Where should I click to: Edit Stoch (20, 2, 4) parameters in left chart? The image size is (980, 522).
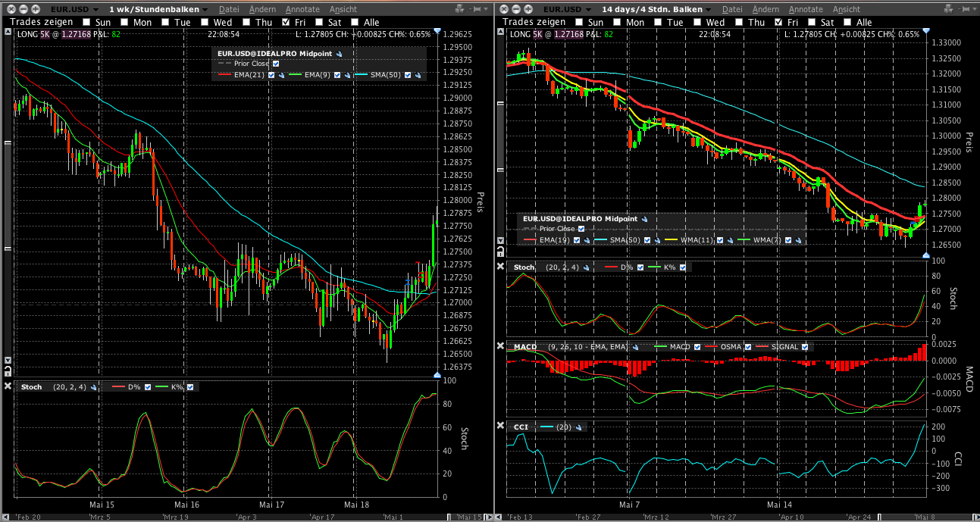tap(93, 387)
